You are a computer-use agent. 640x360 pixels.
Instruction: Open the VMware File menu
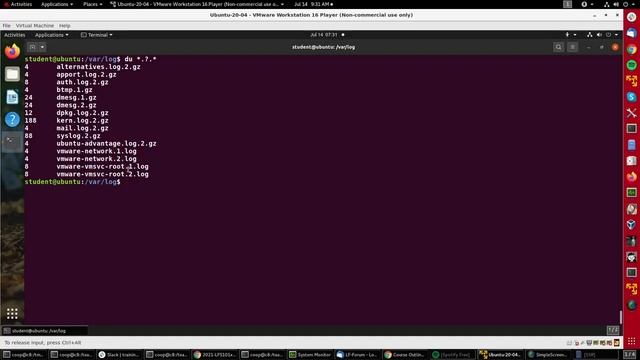7,25
